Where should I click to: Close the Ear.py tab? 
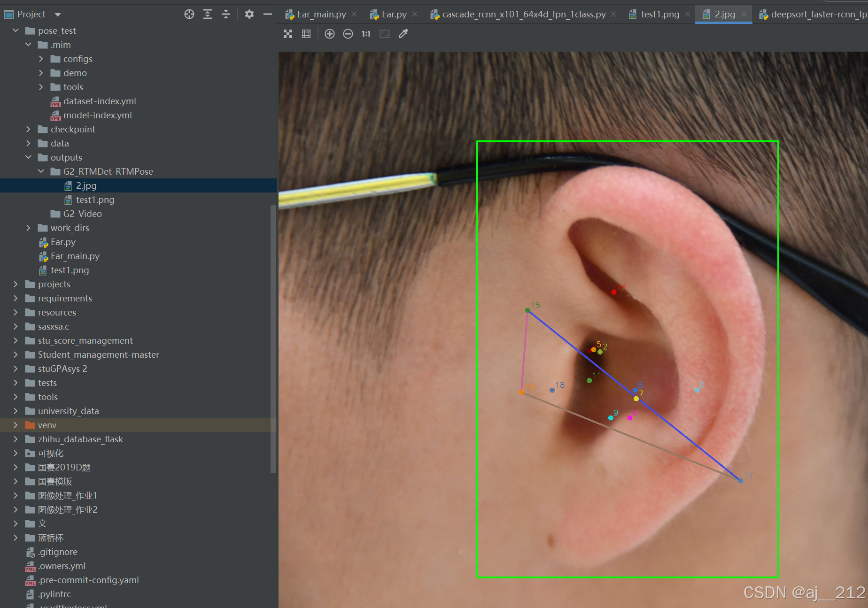415,15
